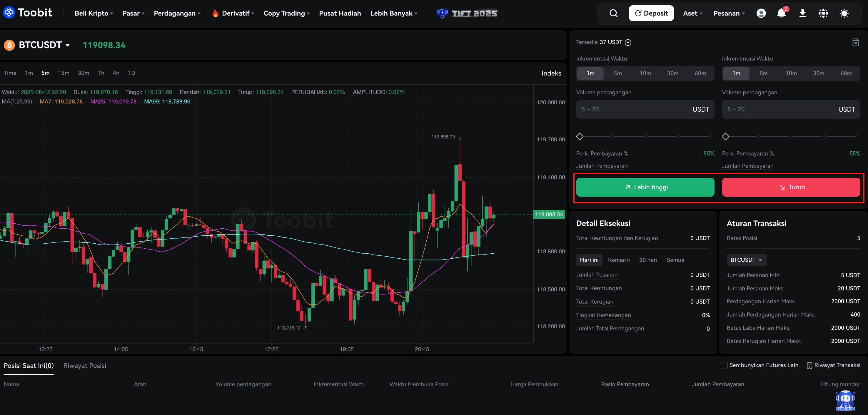This screenshot has height=415, width=868.
Task: Open the Posisi Saat Ini(0) tab
Action: click(29, 366)
